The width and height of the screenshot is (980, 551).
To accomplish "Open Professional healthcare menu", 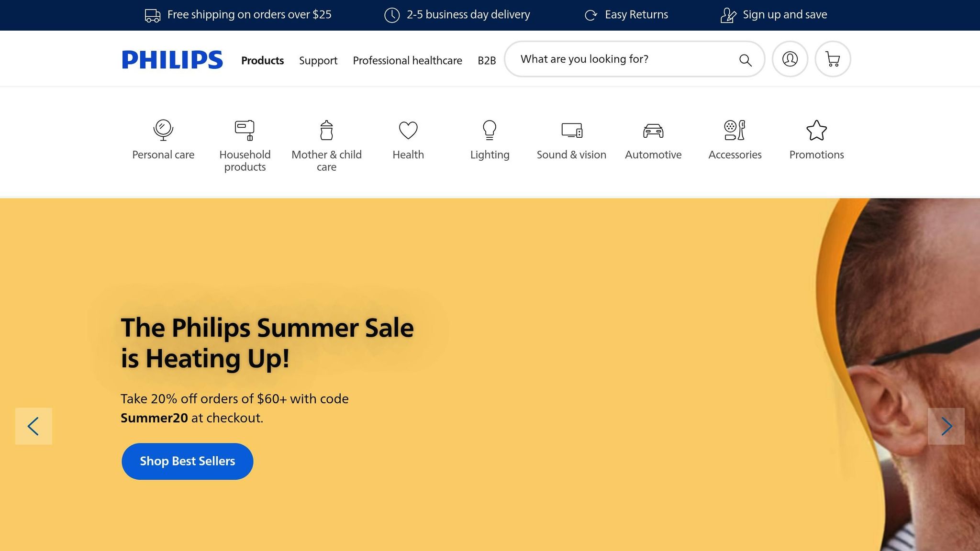I will (407, 61).
